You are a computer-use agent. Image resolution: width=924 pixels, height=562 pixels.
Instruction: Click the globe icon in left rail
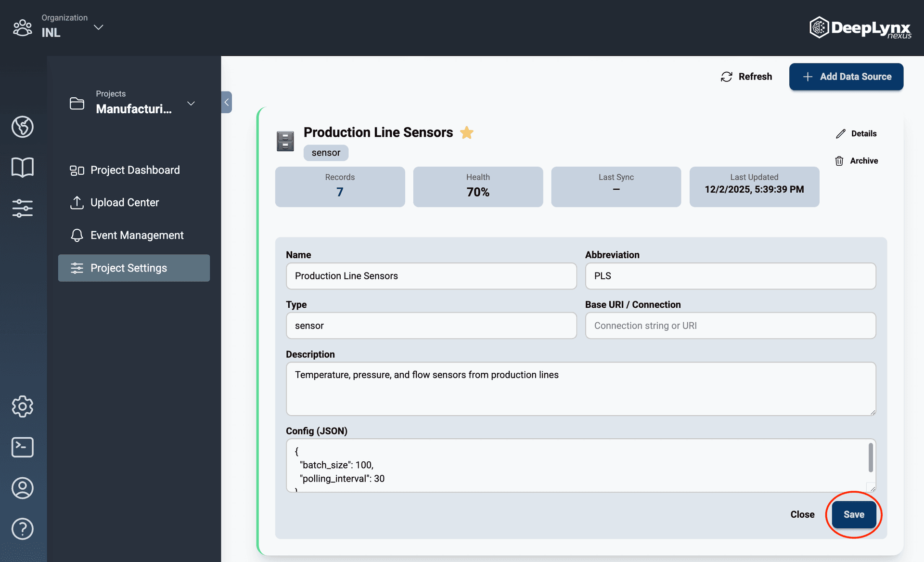[23, 127]
